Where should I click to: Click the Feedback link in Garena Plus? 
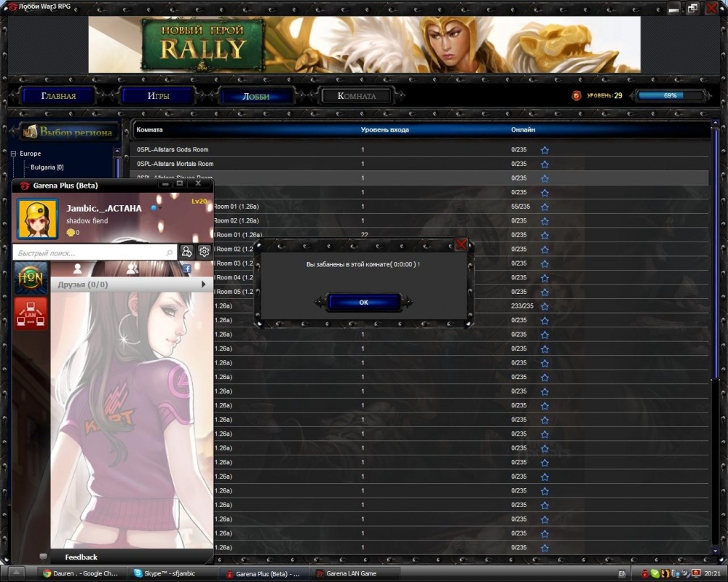81,557
